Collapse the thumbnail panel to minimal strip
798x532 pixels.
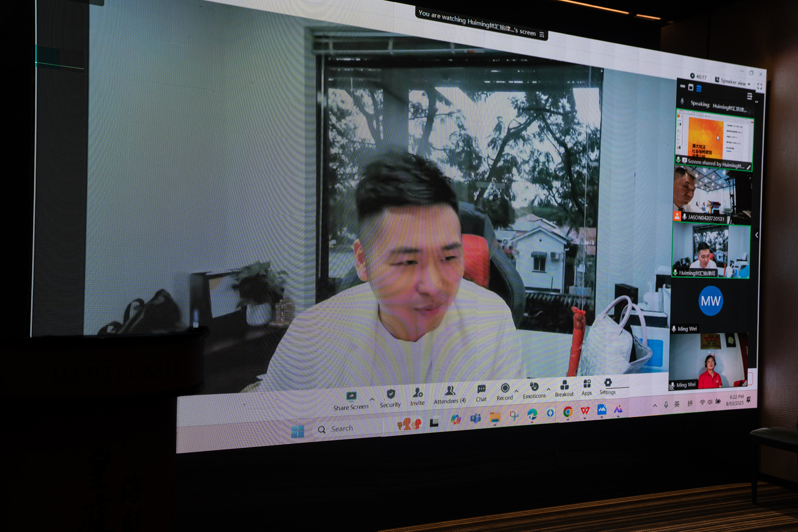[x=682, y=86]
